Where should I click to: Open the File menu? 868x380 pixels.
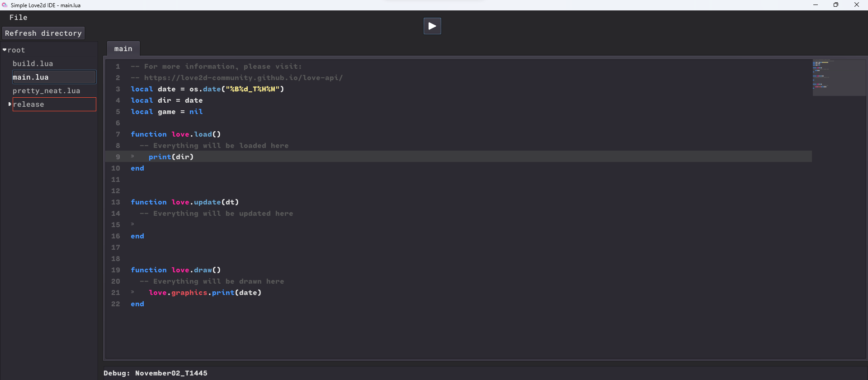click(19, 18)
